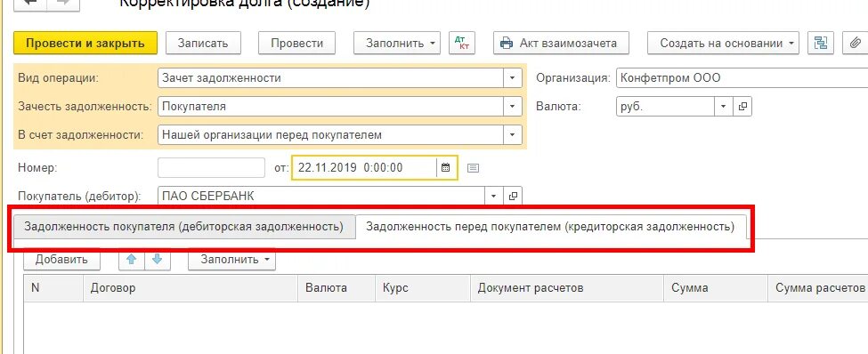The height and width of the screenshot is (354, 868).
Task: Click N column header
Action: 53,288
